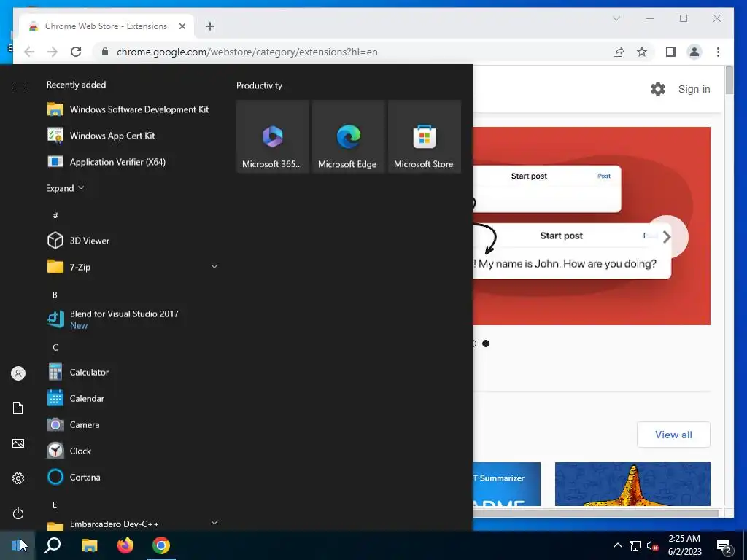Advance the banner carousel with next arrow
747x560 pixels.
pos(667,237)
